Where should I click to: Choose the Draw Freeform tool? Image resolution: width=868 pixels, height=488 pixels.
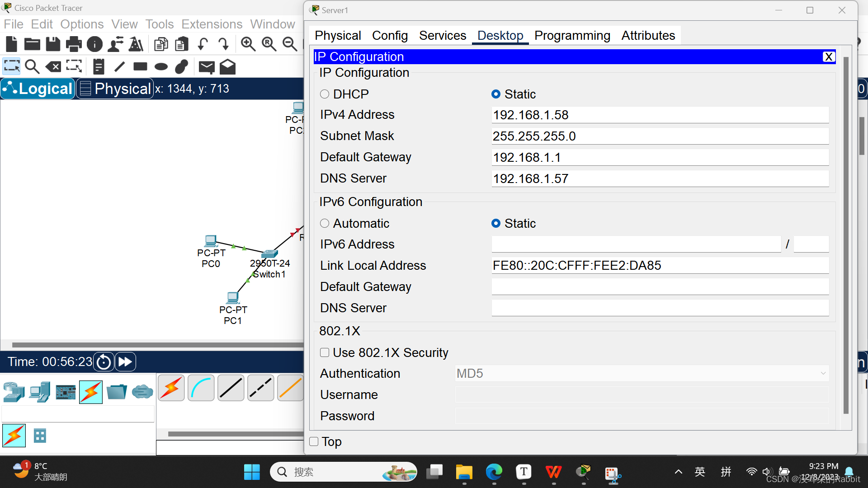[182, 66]
